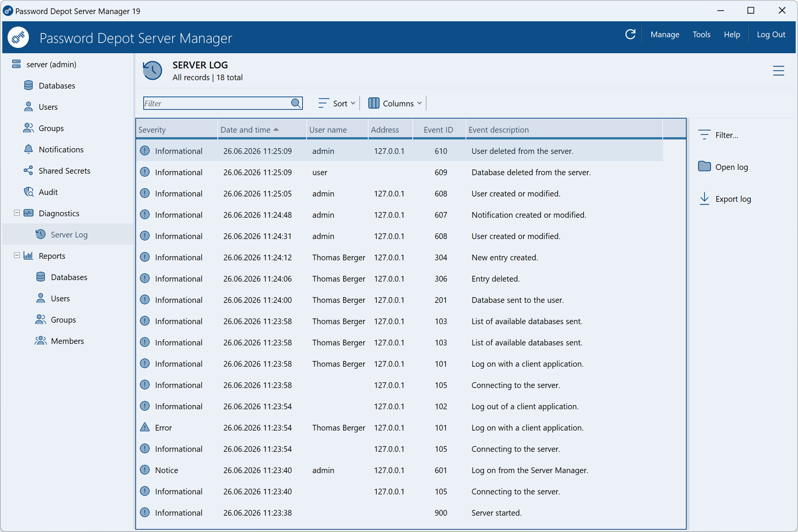The width and height of the screenshot is (798, 532).
Task: Open the hamburger menu icon
Action: (x=778, y=71)
